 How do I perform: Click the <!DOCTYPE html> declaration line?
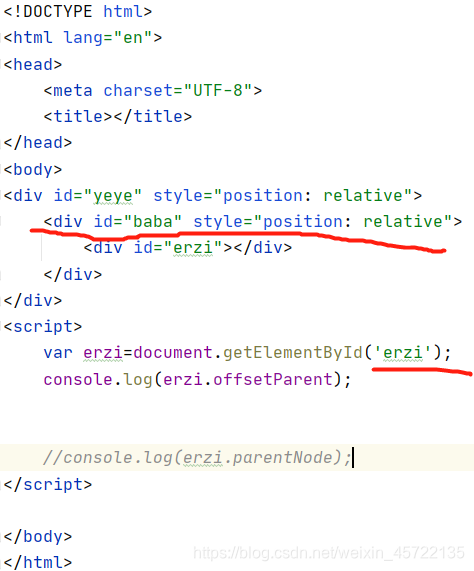(x=78, y=12)
